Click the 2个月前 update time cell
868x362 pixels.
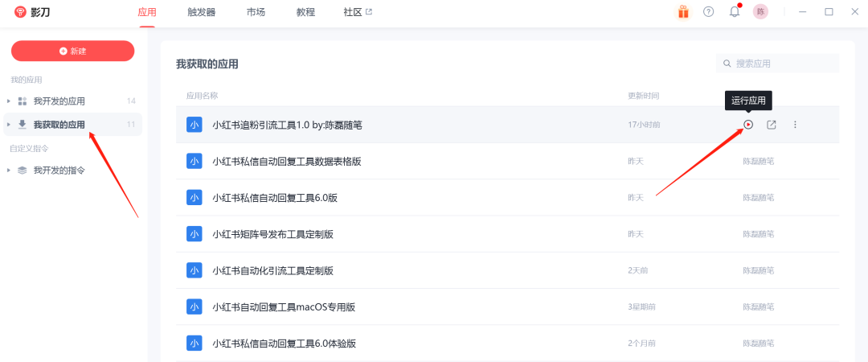pos(641,343)
